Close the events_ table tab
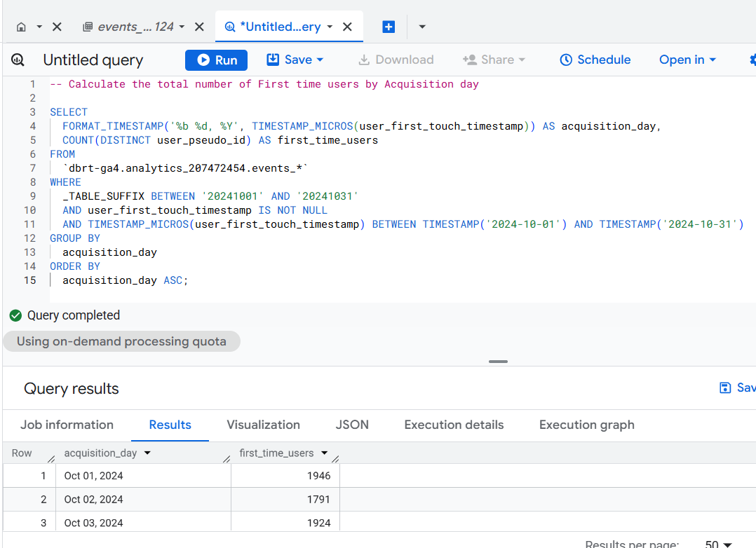 [199, 27]
